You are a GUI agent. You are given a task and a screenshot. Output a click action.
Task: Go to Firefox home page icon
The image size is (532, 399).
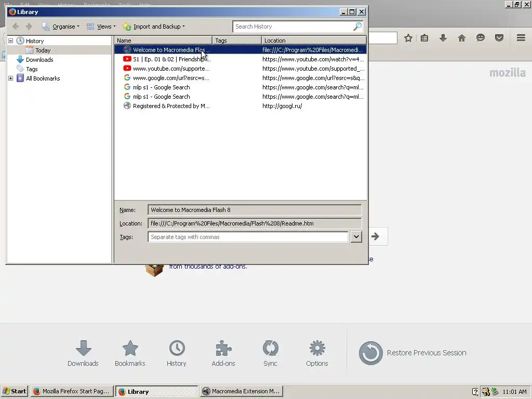click(462, 38)
